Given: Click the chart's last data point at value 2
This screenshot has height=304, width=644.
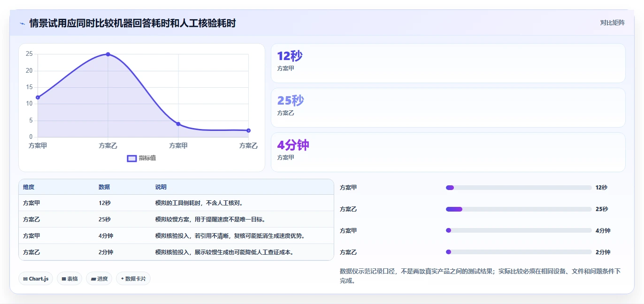Looking at the screenshot, I should point(248,130).
